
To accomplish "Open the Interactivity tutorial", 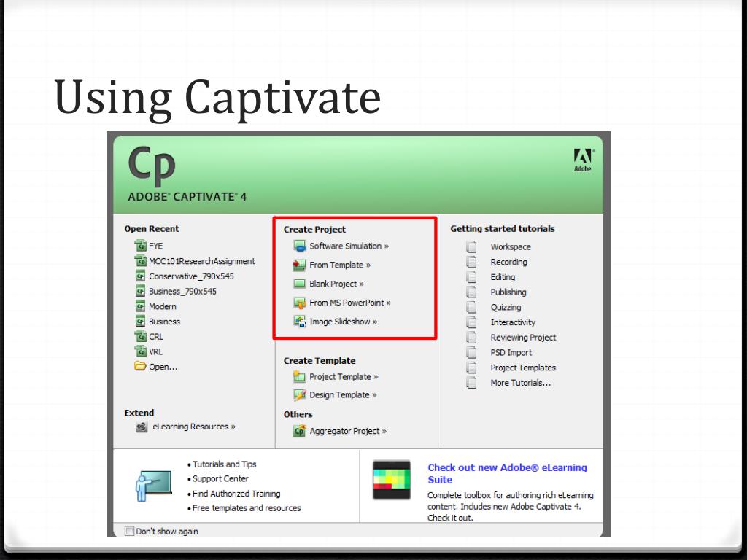I will pyautogui.click(x=513, y=322).
